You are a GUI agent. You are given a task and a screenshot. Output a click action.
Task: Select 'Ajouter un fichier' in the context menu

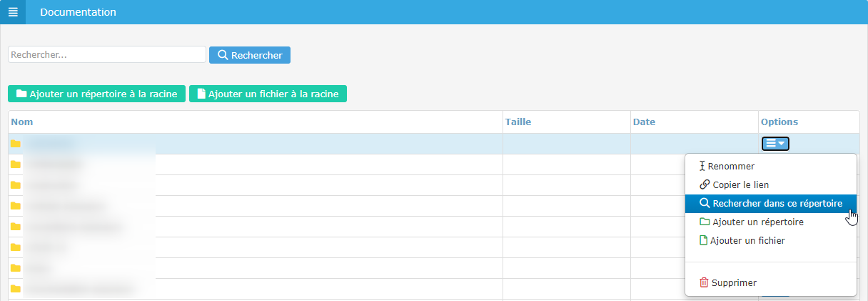(x=748, y=241)
